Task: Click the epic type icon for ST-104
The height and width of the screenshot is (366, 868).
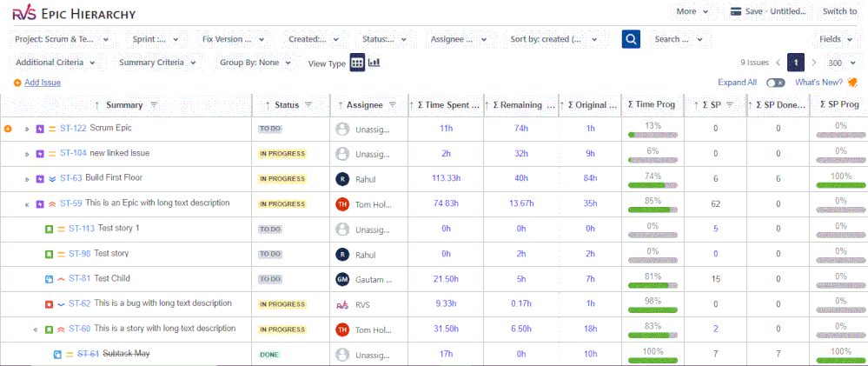Action: (39, 154)
